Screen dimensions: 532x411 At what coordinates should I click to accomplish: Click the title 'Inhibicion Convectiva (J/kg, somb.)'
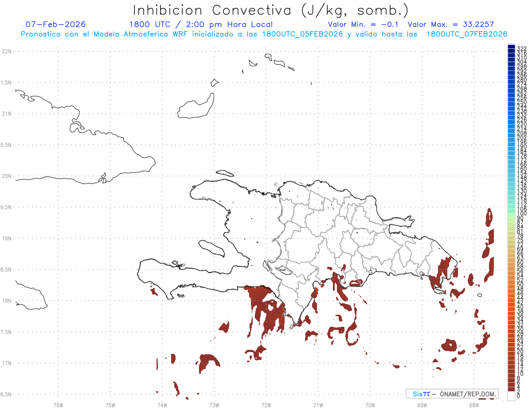click(271, 10)
